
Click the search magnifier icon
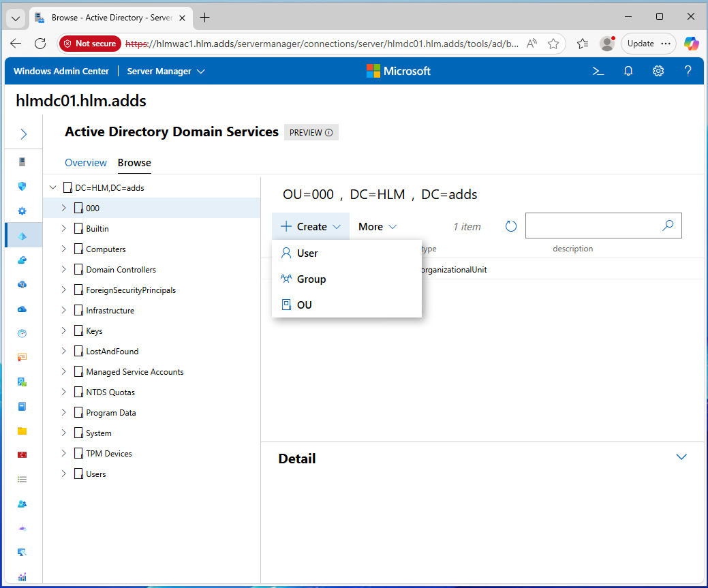(668, 226)
